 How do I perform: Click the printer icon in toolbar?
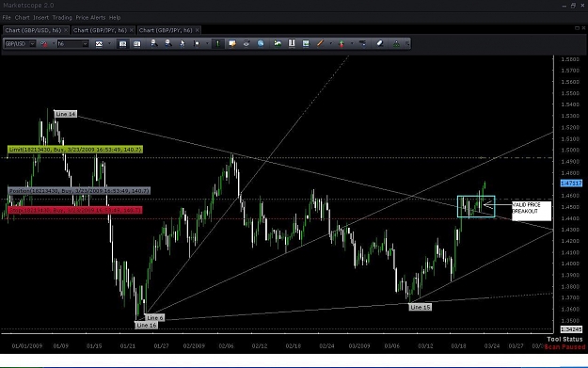(x=246, y=44)
